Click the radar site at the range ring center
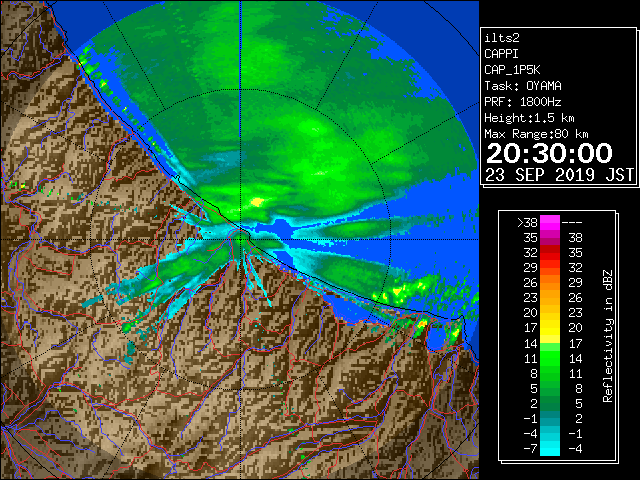Image resolution: width=640 pixels, height=480 pixels. 241,239
